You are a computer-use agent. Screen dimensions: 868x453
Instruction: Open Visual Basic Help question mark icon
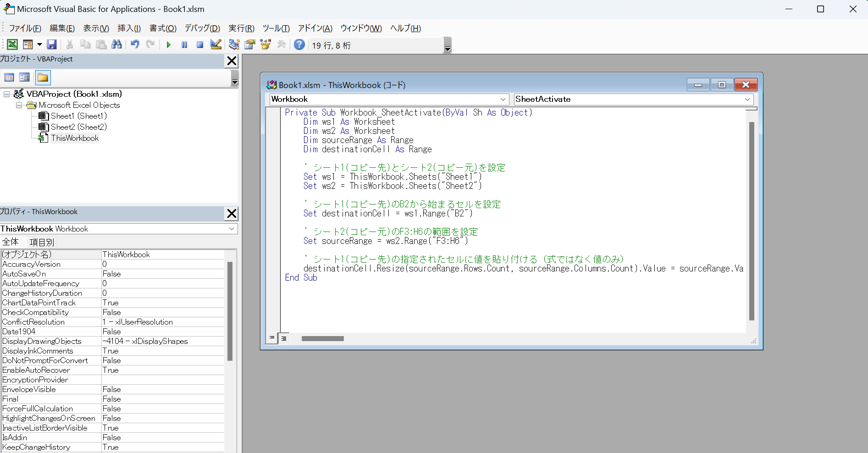(x=299, y=44)
